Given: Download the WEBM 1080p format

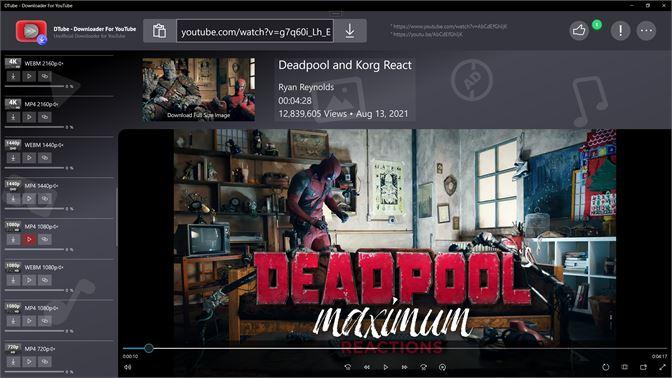Looking at the screenshot, I should coord(13,280).
